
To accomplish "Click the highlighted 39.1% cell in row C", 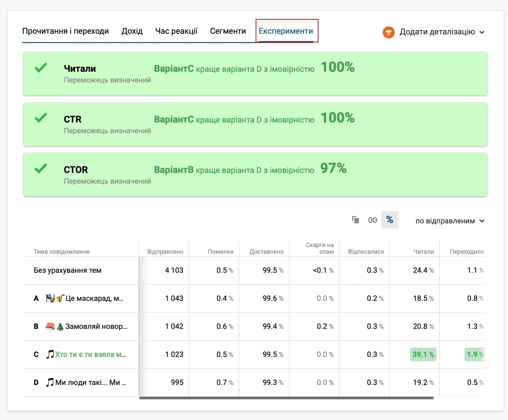I will click(423, 354).
